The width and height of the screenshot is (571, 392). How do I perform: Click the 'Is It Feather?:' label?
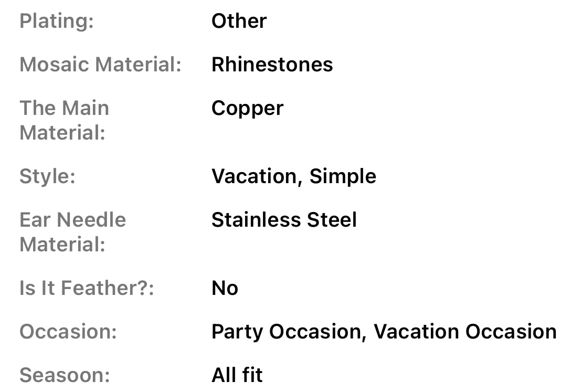point(87,289)
